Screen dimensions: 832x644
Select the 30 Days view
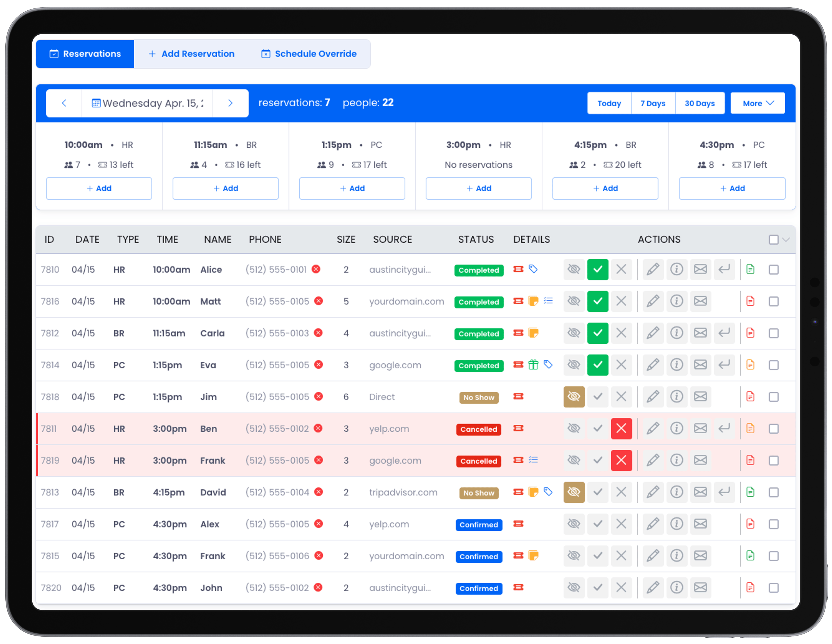pos(700,103)
